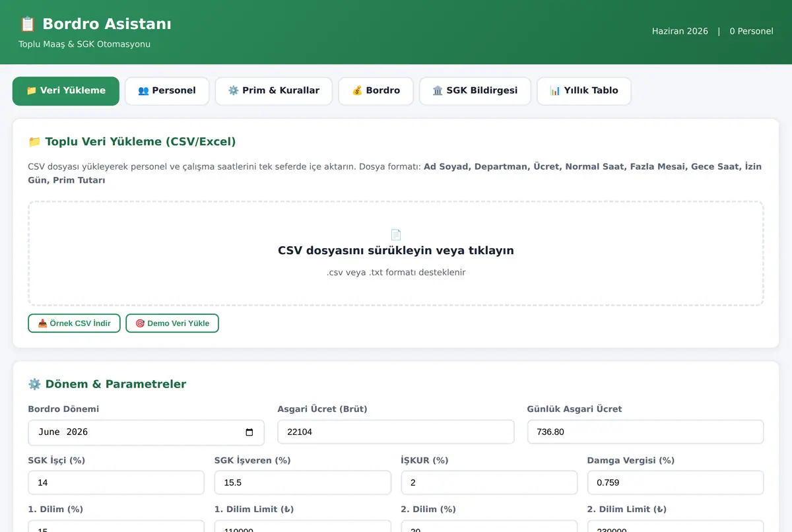Select the Damga Vergisi (%) field
Image resolution: width=792 pixels, height=532 pixels.
click(x=676, y=482)
